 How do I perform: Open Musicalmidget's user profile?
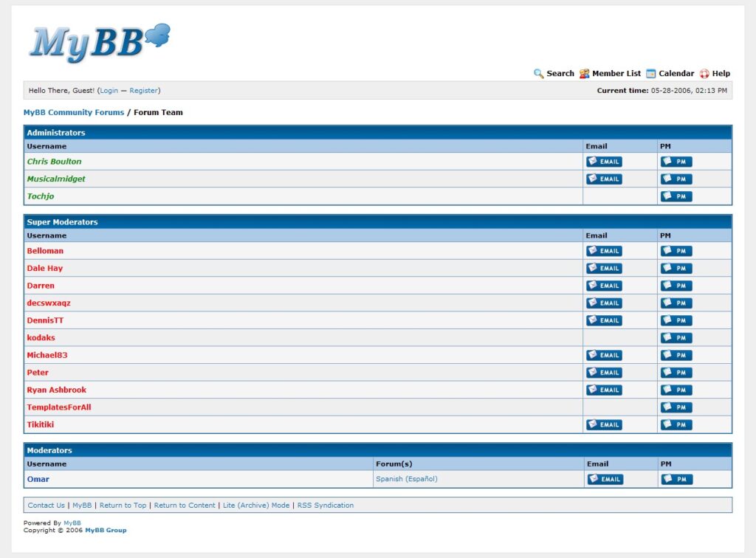[x=56, y=179]
